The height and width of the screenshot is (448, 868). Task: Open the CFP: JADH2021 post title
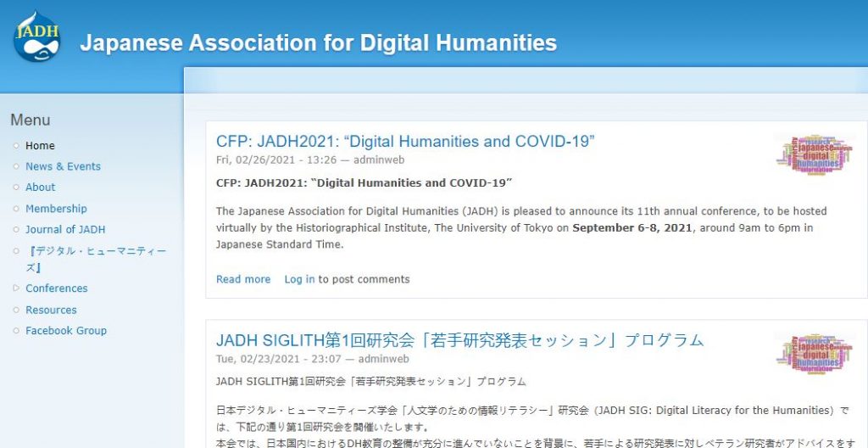click(x=405, y=142)
